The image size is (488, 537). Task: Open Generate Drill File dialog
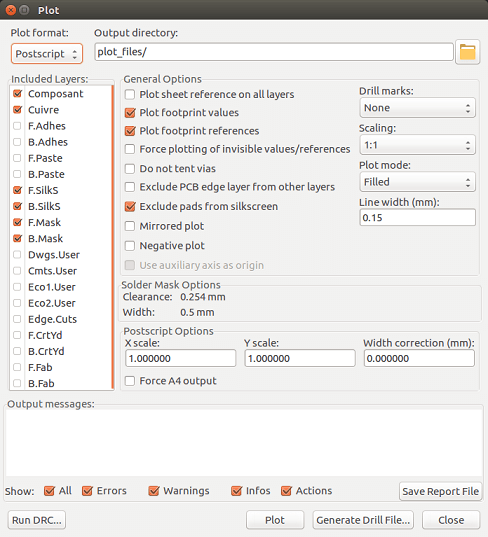point(363,520)
